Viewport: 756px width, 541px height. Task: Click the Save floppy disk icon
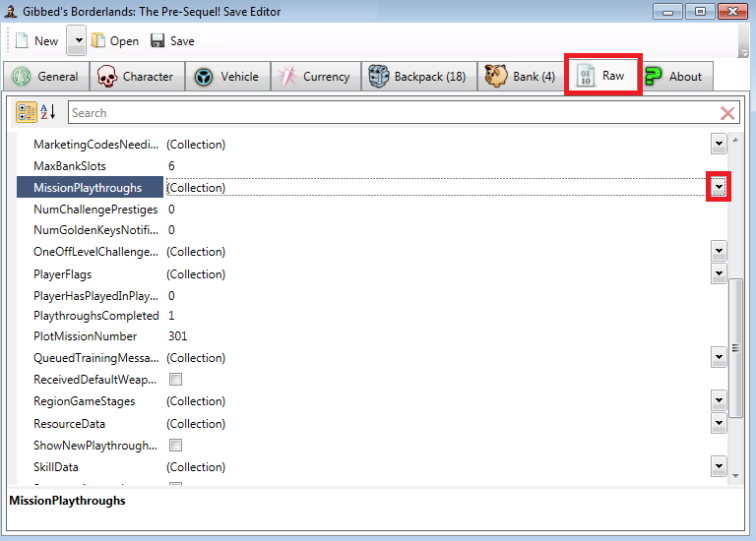(157, 41)
